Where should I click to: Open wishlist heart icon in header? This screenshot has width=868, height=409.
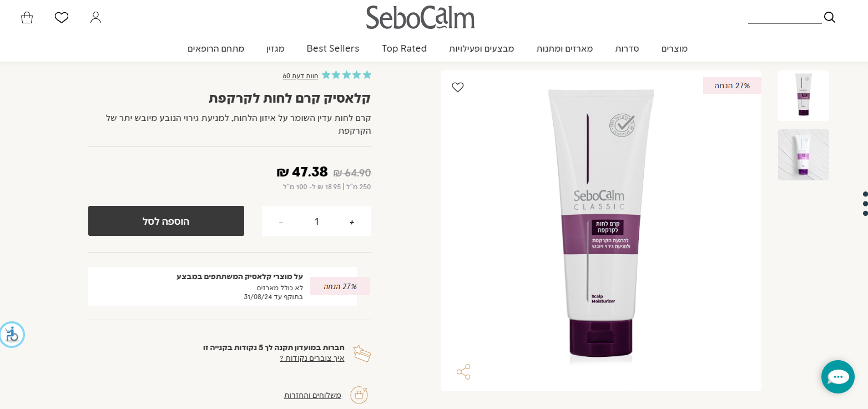[x=62, y=18]
